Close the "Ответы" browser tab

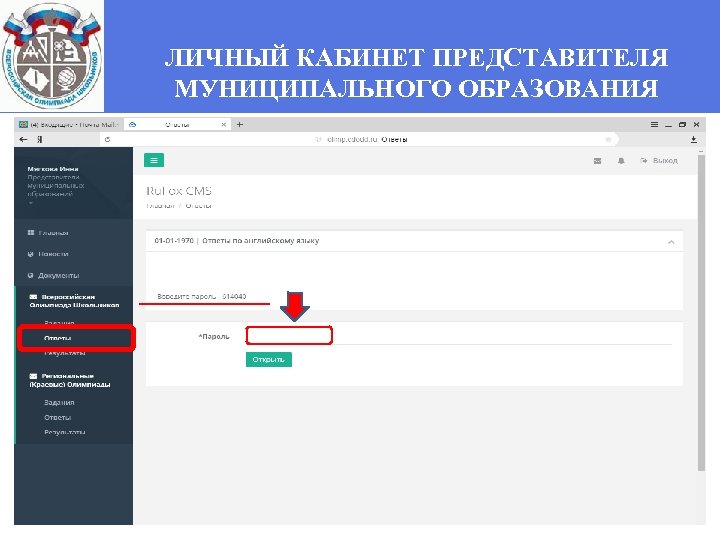click(224, 124)
